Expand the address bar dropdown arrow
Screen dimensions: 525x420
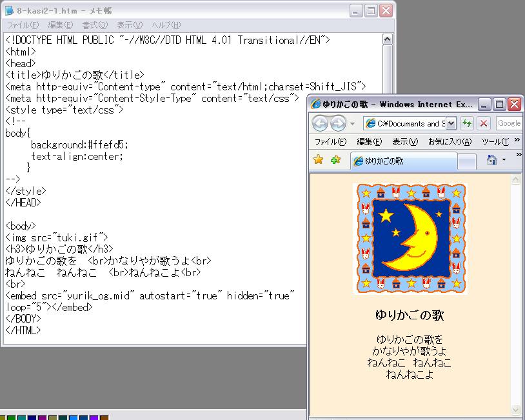tap(451, 123)
